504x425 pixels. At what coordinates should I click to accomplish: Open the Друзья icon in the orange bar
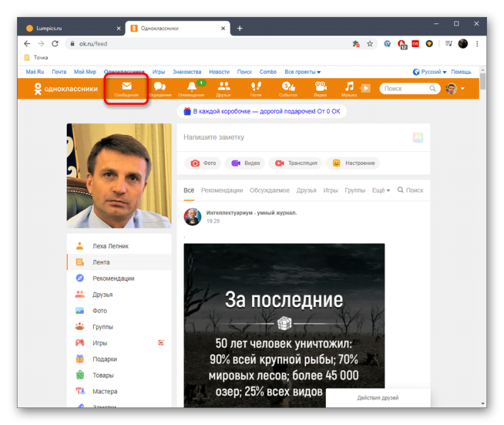(224, 86)
